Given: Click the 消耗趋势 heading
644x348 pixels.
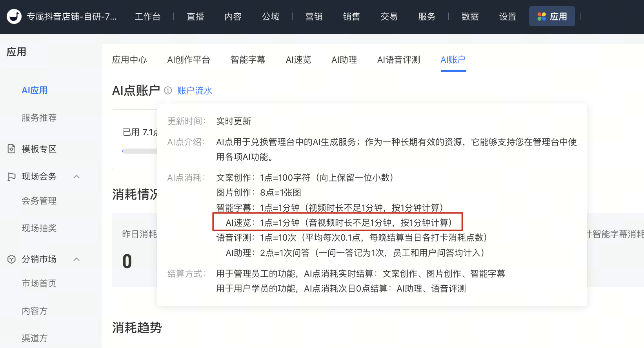Looking at the screenshot, I should (x=137, y=328).
